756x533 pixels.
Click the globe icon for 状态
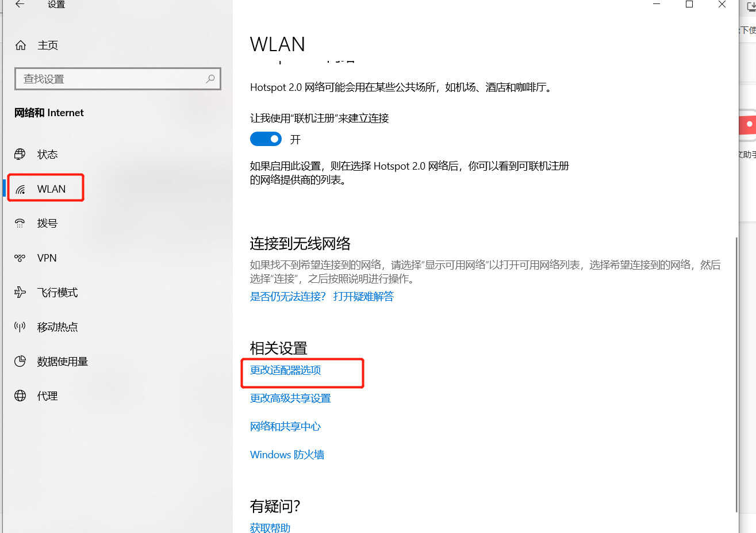pos(20,154)
